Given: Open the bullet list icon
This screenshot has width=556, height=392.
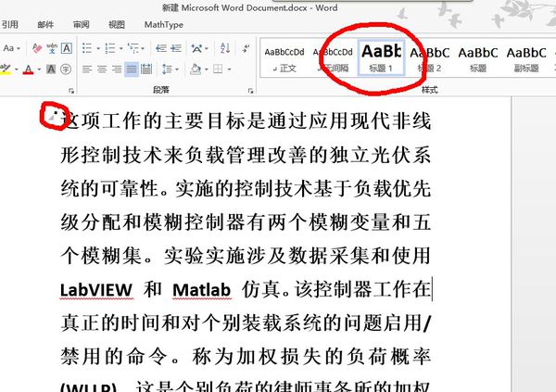Looking at the screenshot, I should click(x=86, y=47).
